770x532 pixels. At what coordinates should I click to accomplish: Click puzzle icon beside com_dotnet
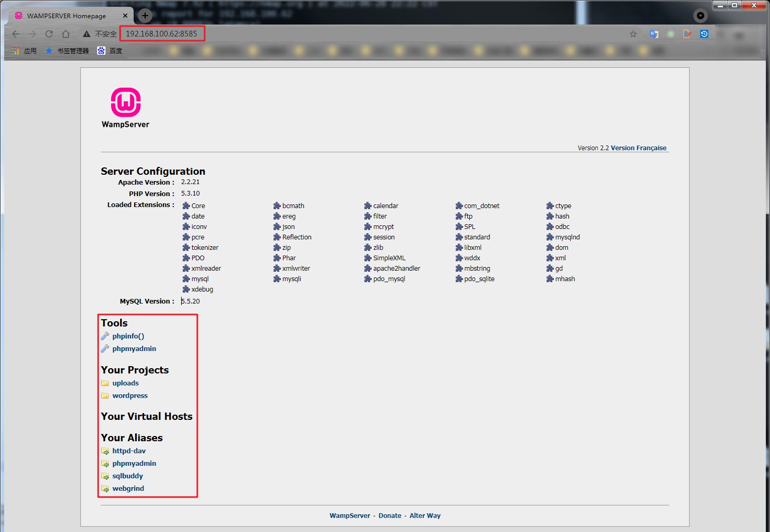[x=459, y=206]
